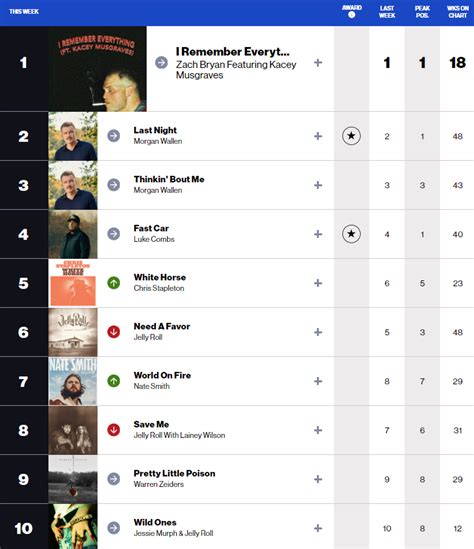Click the award info icon in the header
The height and width of the screenshot is (549, 474).
coord(352,15)
